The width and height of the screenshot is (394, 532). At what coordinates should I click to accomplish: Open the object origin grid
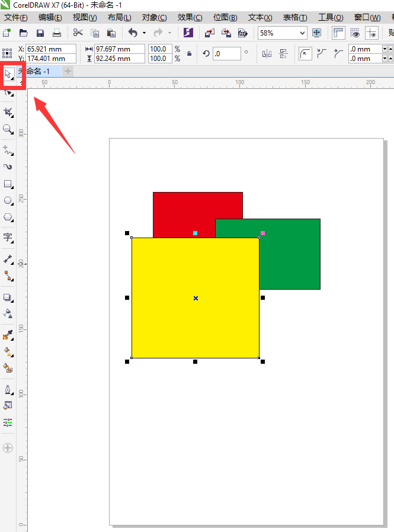pos(7,53)
